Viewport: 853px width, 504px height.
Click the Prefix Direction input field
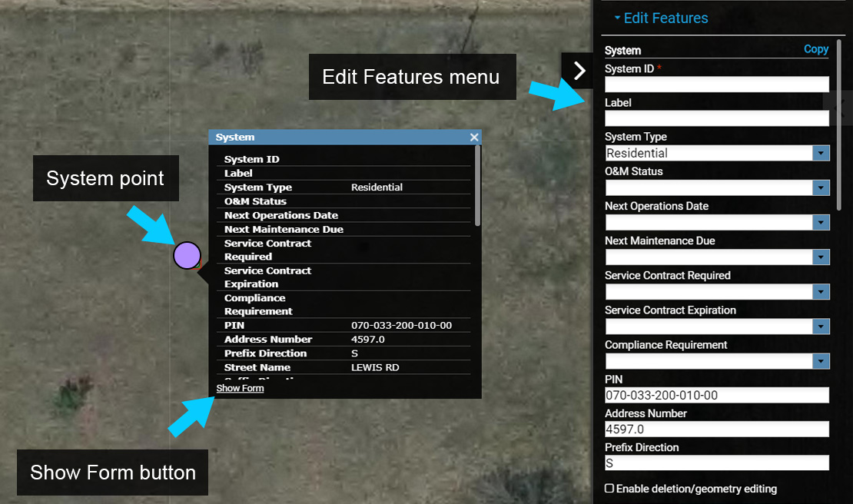(x=716, y=463)
